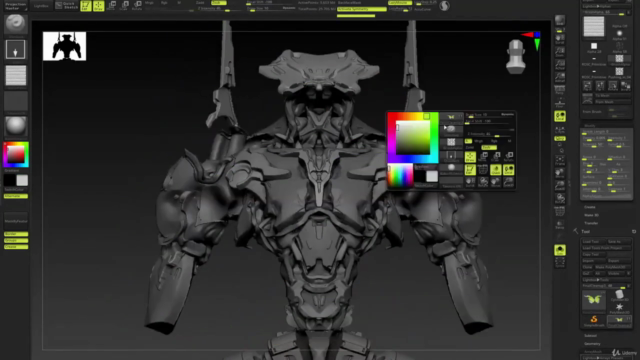Toggle the yellow Edit mode button

click(86, 6)
